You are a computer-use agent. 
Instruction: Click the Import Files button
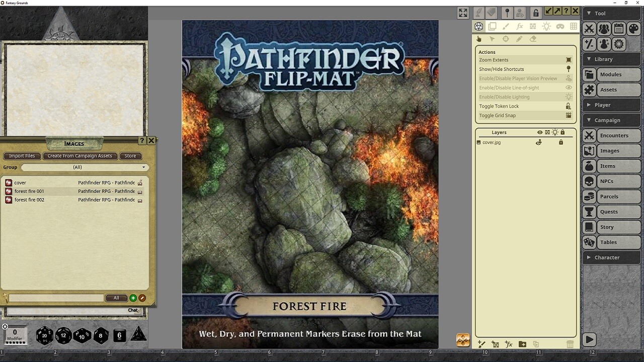(22, 156)
